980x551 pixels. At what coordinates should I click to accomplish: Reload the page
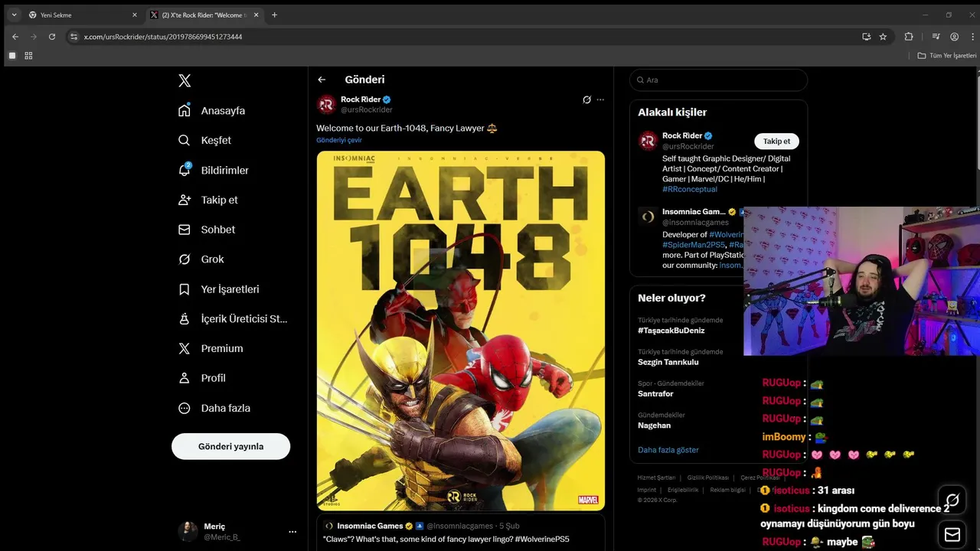(x=52, y=36)
